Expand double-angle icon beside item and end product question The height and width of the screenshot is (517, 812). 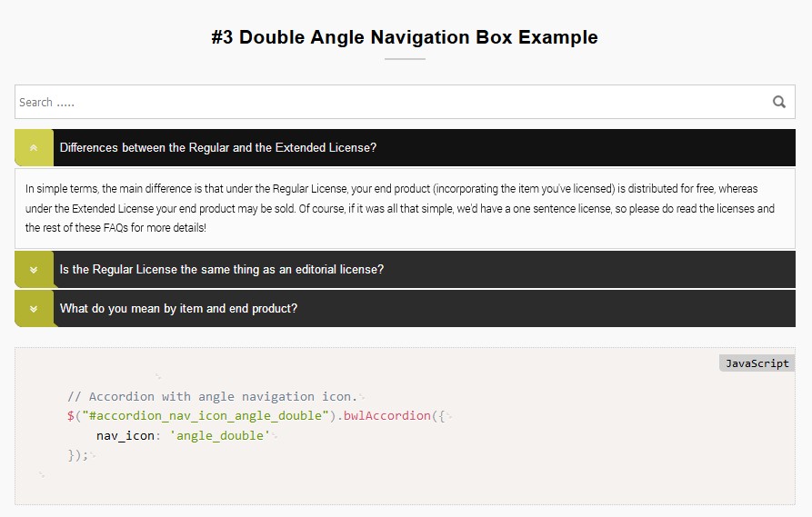click(34, 309)
